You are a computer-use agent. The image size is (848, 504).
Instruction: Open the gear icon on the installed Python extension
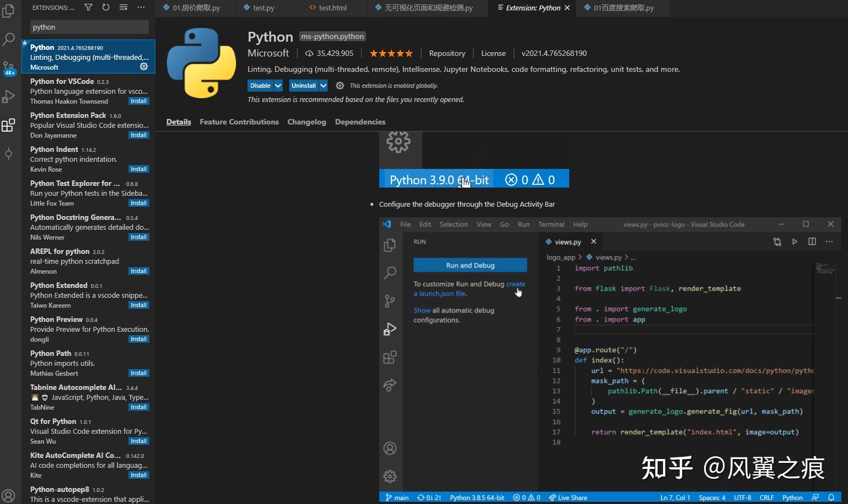tap(143, 66)
